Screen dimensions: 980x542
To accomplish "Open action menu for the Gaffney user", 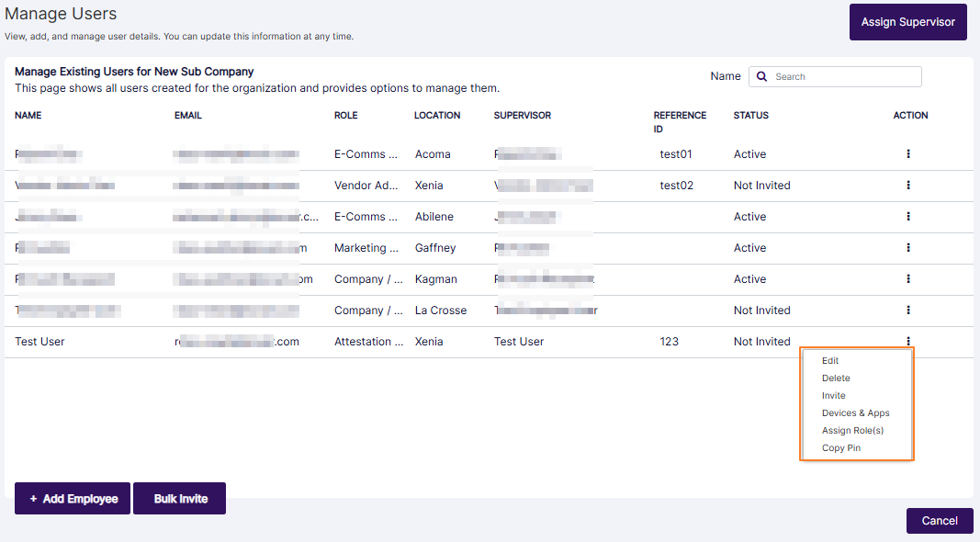I will click(x=907, y=247).
